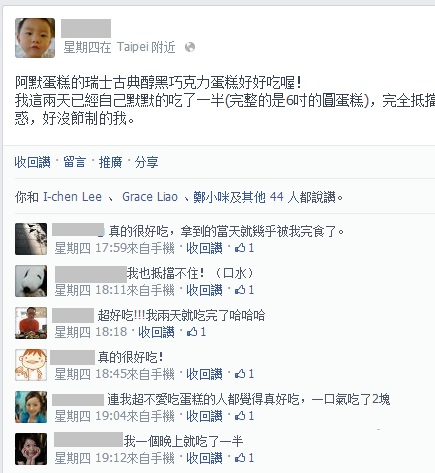Toggle 收回讚 on the 18:18 comment
Screen dimensions: 435x473
156,332
